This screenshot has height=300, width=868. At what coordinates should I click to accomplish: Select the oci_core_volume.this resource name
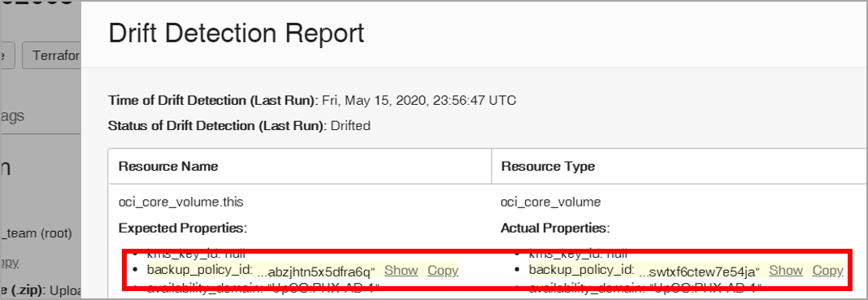(x=181, y=202)
